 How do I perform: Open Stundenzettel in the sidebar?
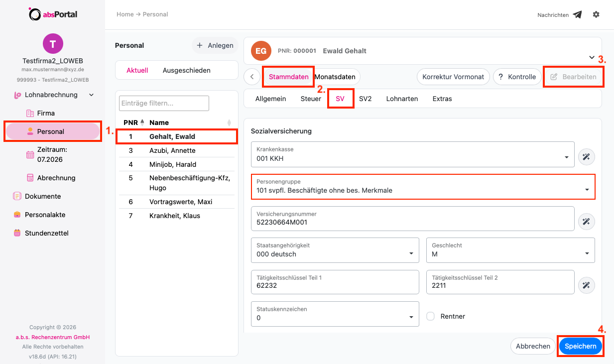(x=47, y=233)
